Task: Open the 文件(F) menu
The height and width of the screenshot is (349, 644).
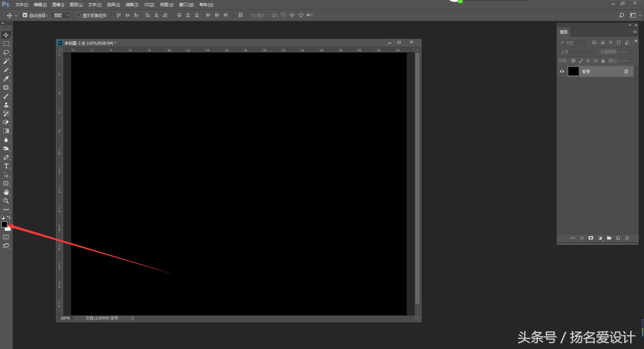Action: click(x=22, y=5)
